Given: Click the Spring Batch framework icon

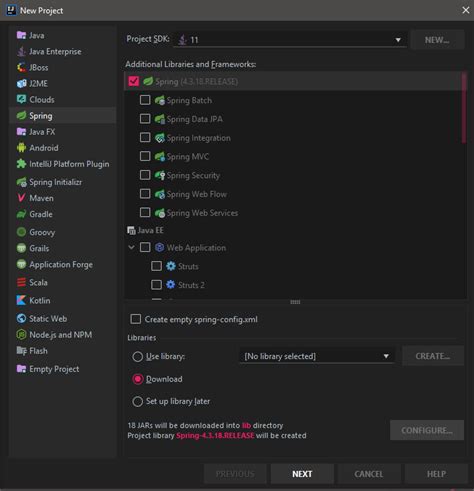Looking at the screenshot, I should [160, 100].
